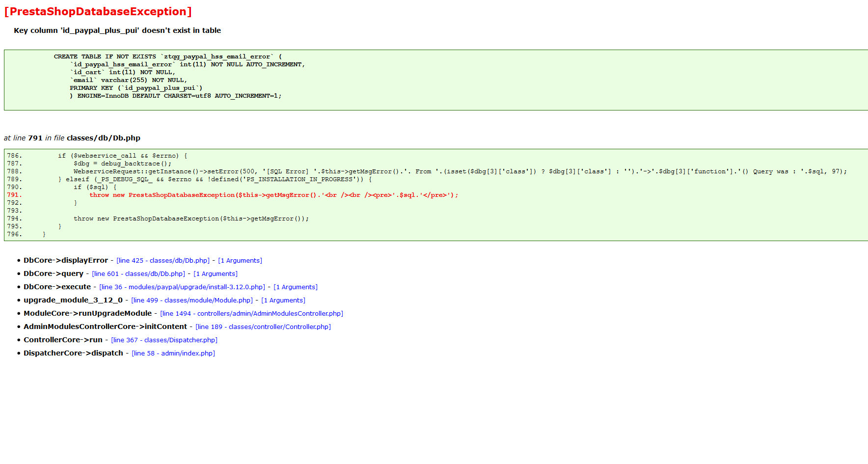The width and height of the screenshot is (868, 464).
Task: Click the 'Key column id_paypal_plus_pui' error message
Action: click(x=117, y=30)
